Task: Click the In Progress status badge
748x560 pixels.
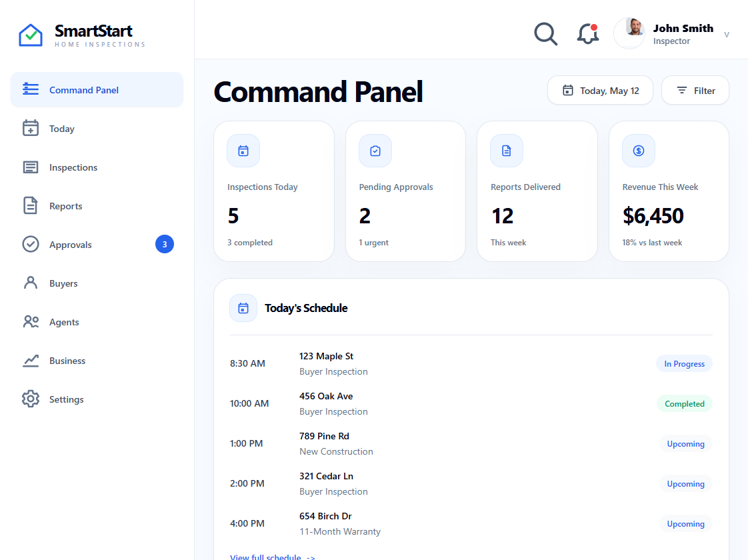Action: tap(684, 363)
